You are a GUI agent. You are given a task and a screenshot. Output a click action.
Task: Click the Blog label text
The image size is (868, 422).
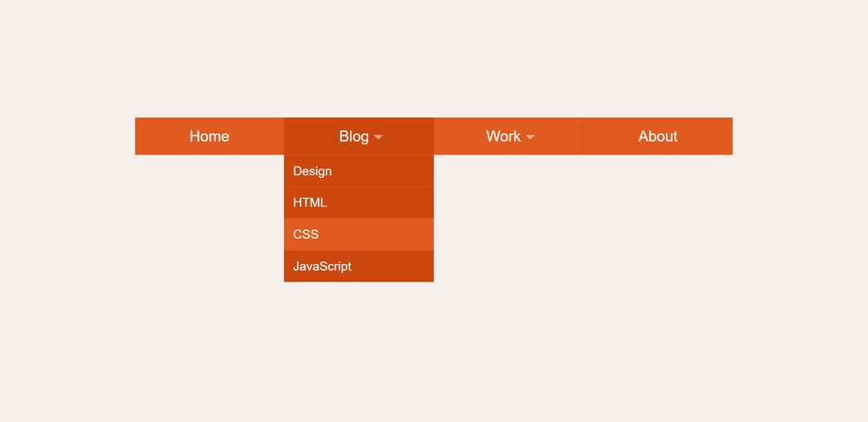point(354,136)
